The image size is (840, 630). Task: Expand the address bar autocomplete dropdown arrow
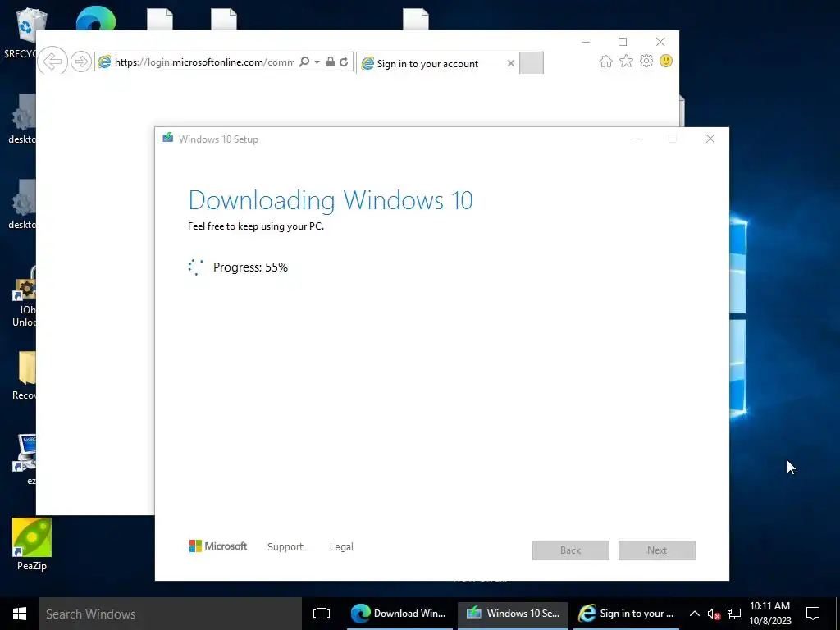click(317, 62)
